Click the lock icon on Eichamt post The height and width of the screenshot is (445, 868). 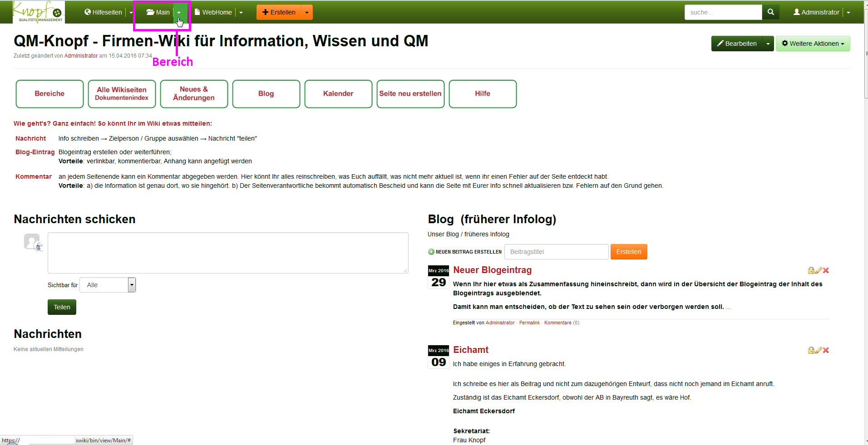811,350
